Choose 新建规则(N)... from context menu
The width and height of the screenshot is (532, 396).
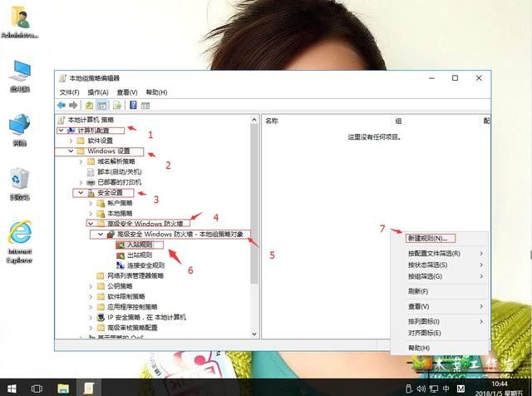[428, 239]
